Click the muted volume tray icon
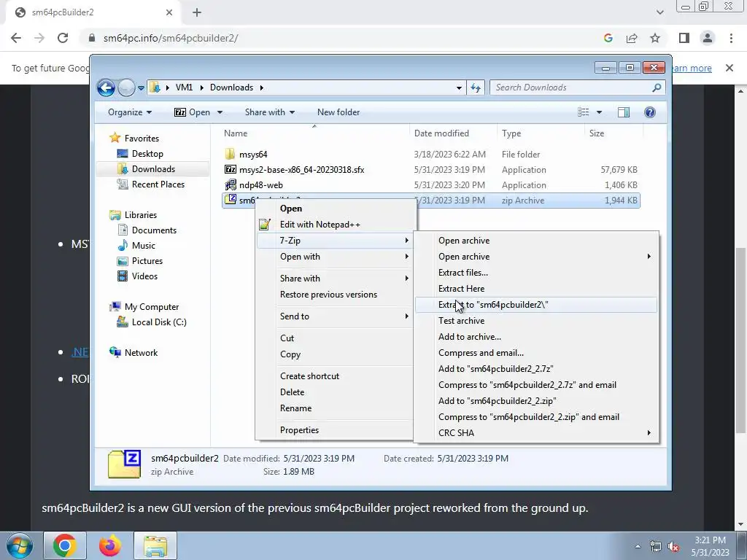Viewport: 747px width, 560px height. (x=673, y=547)
